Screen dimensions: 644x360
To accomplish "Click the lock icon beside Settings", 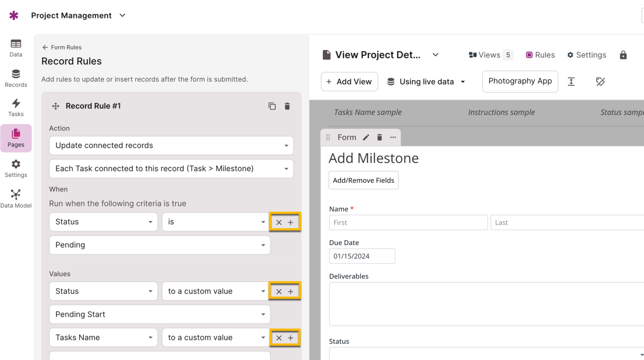I will point(623,55).
